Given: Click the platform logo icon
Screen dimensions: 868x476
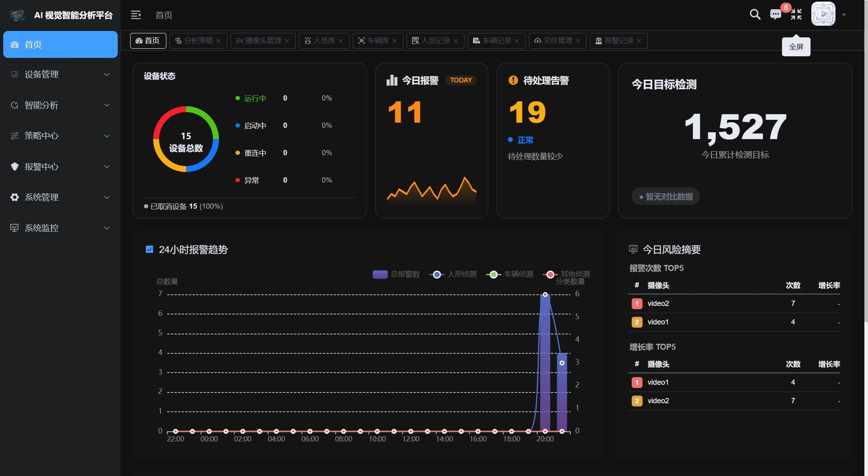Looking at the screenshot, I should point(18,15).
